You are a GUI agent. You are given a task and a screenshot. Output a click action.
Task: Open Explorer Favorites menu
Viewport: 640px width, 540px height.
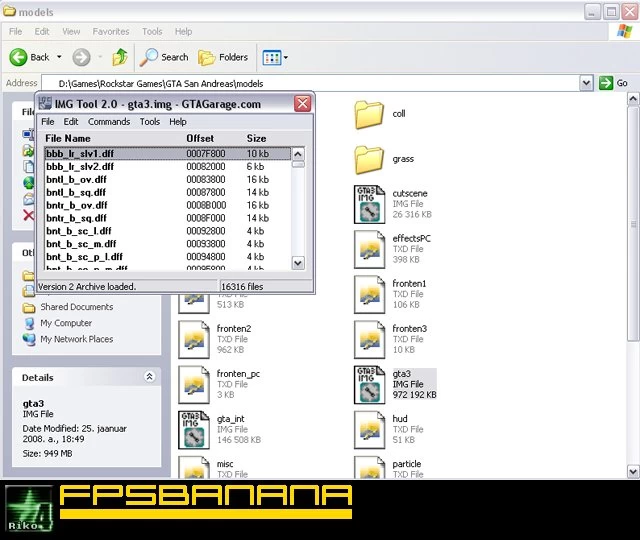(111, 31)
